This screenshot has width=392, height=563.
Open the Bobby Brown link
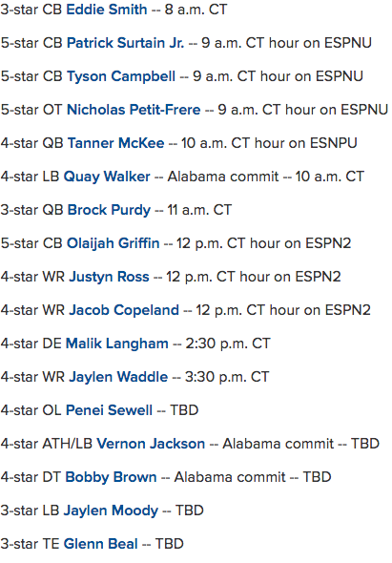pos(111,477)
